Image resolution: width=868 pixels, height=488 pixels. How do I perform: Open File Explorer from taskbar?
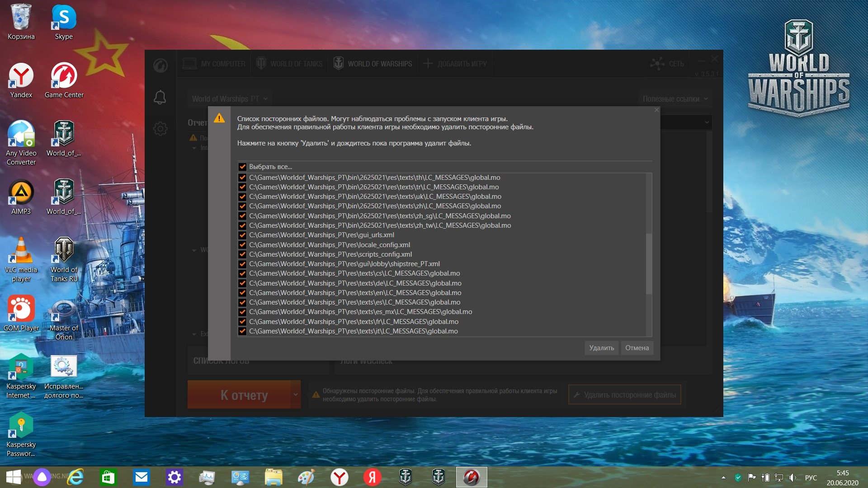point(274,477)
